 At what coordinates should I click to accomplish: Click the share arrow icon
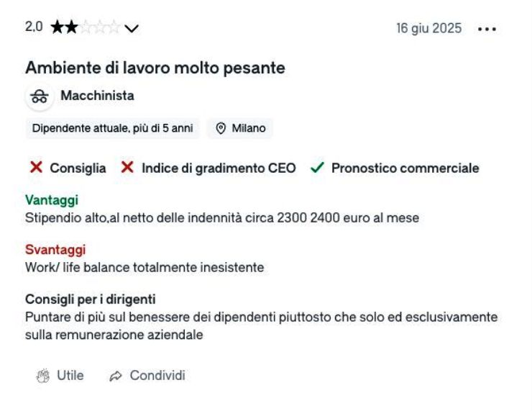116,376
